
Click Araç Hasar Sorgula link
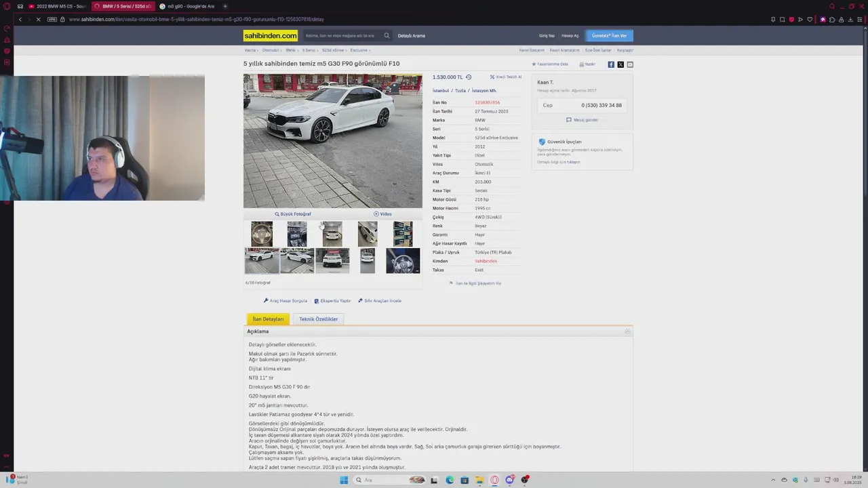point(285,301)
